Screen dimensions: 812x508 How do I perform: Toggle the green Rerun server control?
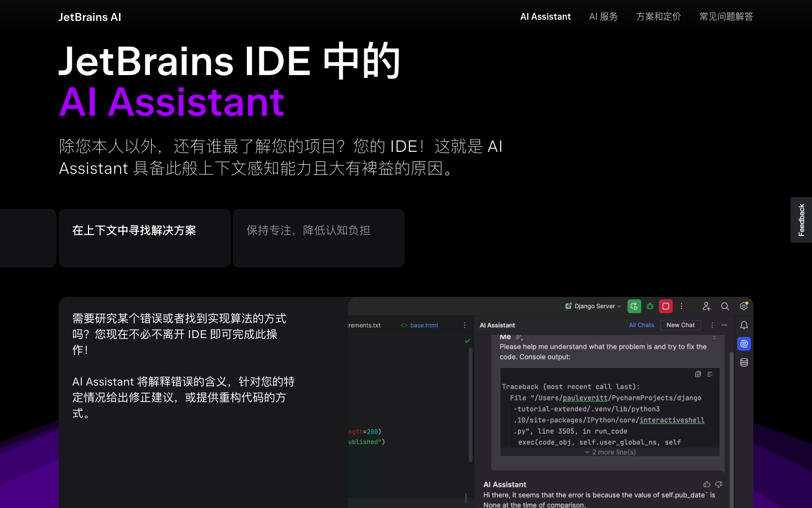[634, 306]
